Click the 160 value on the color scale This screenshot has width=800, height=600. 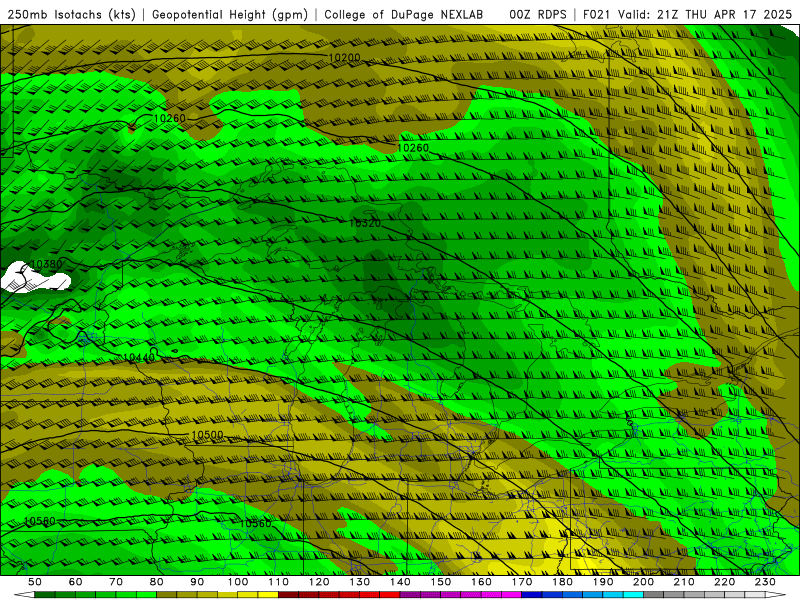click(x=481, y=582)
